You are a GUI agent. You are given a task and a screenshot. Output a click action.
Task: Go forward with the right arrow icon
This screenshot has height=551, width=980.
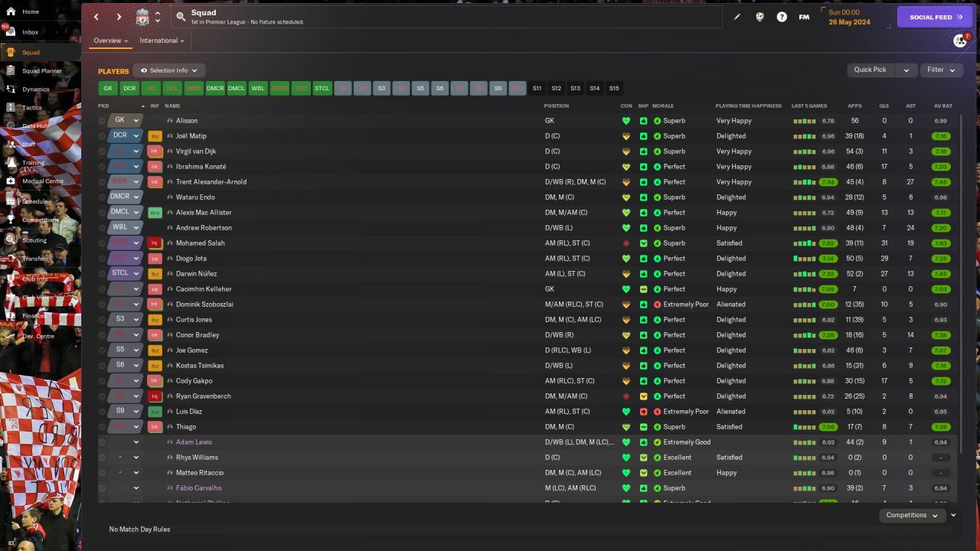click(119, 17)
